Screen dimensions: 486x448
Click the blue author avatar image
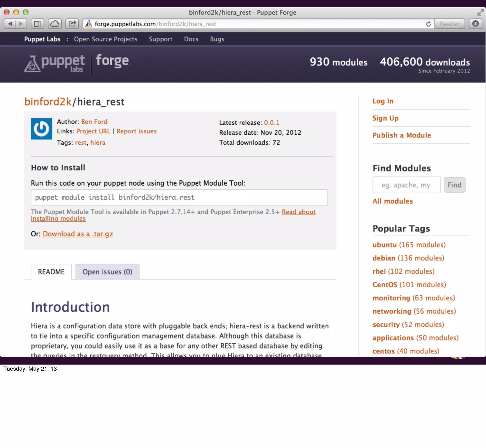click(42, 129)
